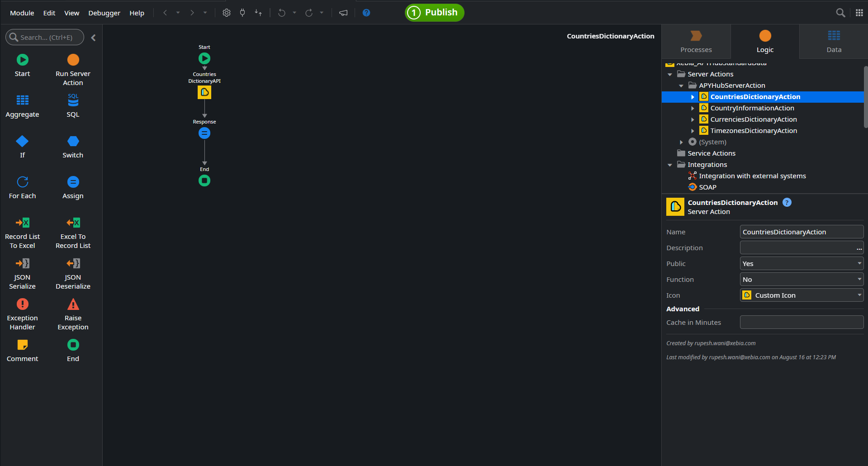Open the Icon dropdown
Image resolution: width=868 pixels, height=466 pixels.
[802, 295]
